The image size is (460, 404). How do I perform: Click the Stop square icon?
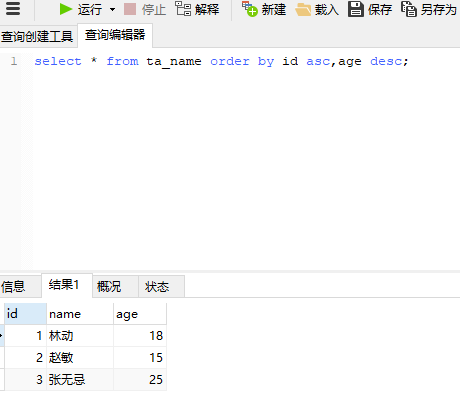(130, 9)
